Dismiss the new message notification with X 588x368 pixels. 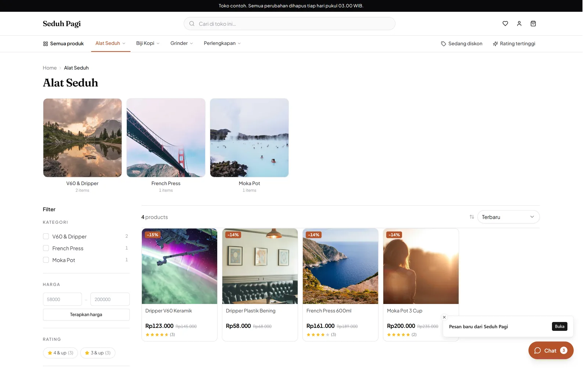pos(444,317)
